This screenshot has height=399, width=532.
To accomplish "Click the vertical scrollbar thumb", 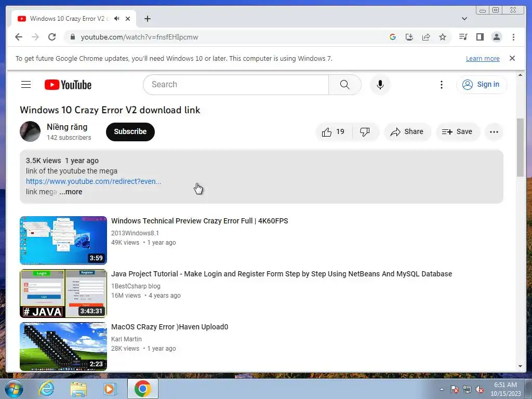I will tap(520, 147).
